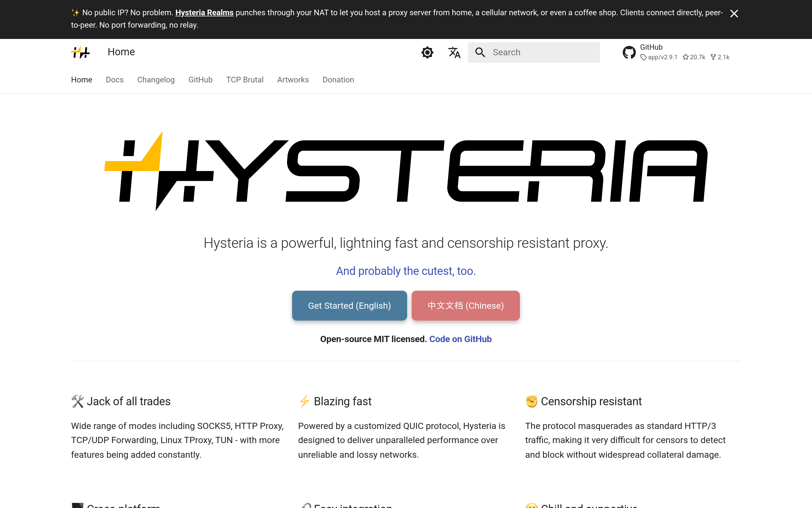Click the magnifier search icon

480,52
